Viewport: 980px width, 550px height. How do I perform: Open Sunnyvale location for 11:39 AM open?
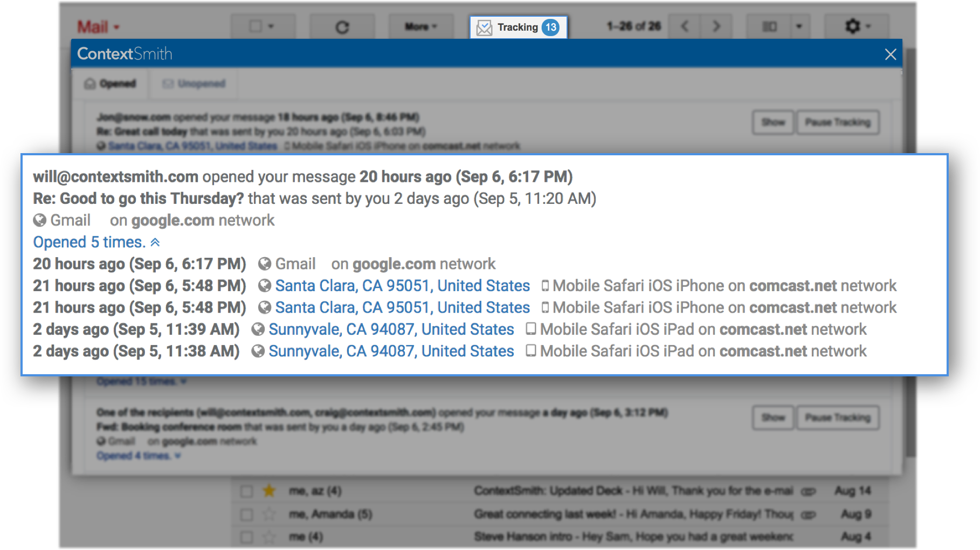click(391, 329)
